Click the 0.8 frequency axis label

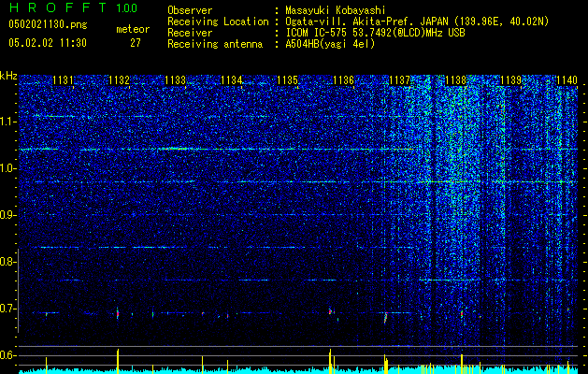tap(8, 262)
